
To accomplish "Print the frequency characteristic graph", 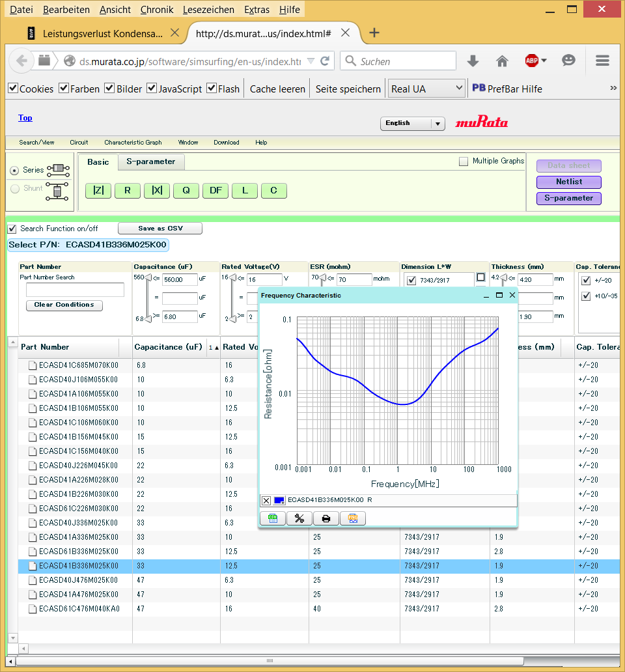I will (x=326, y=518).
